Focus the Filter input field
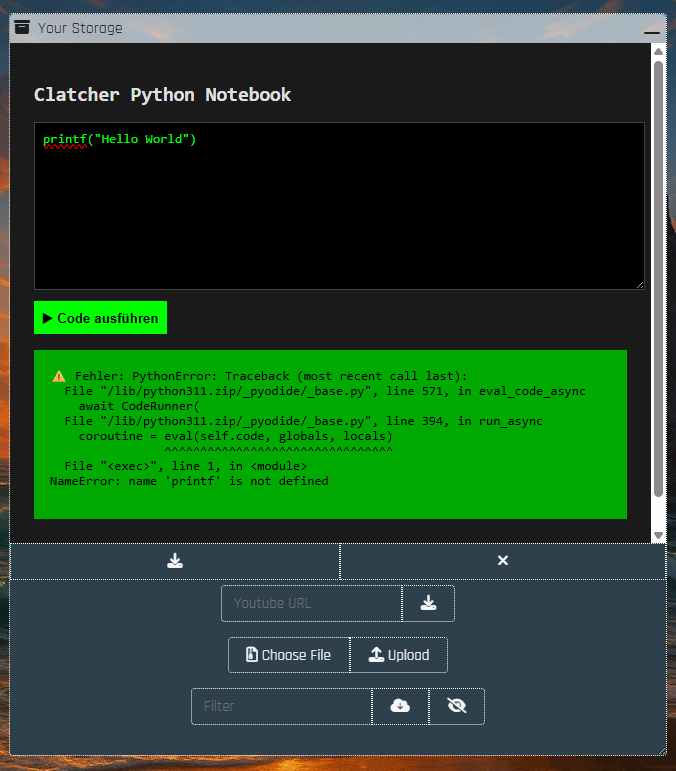Image resolution: width=676 pixels, height=771 pixels. click(281, 706)
